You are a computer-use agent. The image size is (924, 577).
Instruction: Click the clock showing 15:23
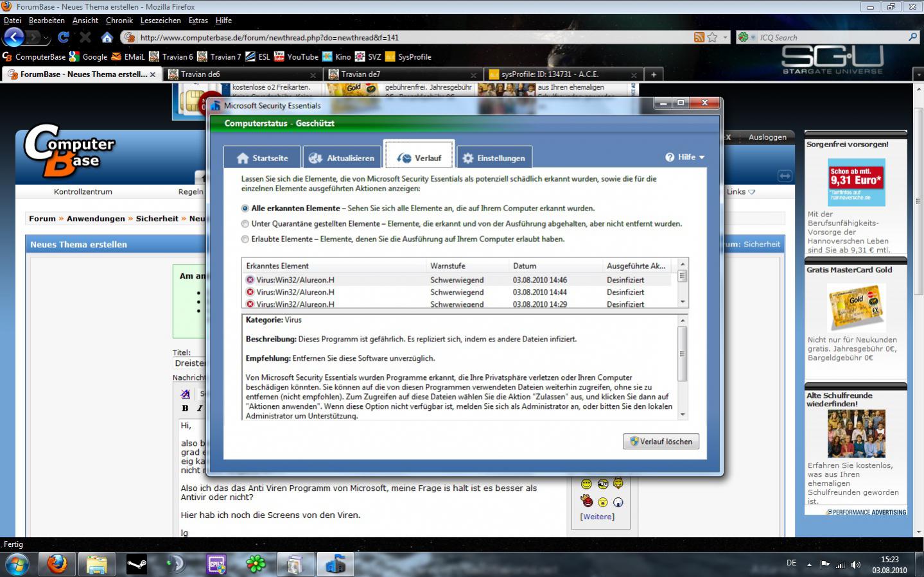tap(889, 560)
